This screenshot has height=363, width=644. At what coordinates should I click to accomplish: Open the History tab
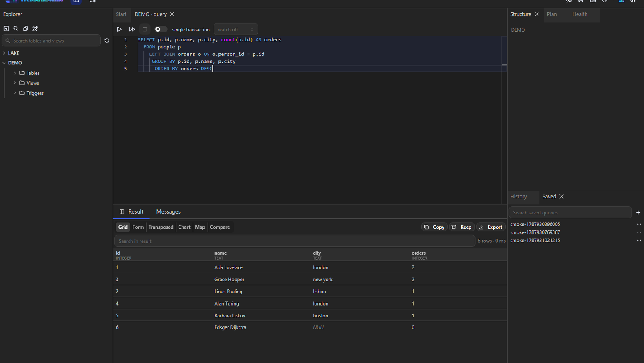click(519, 196)
